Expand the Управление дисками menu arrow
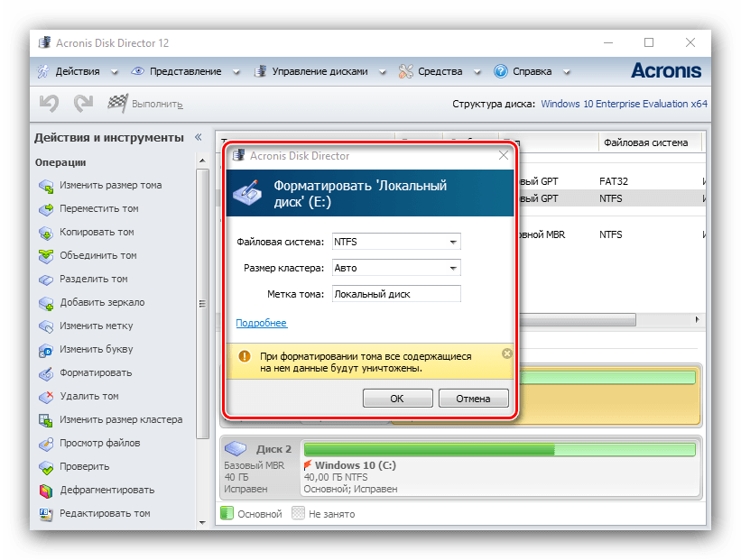This screenshot has width=741, height=560. click(x=383, y=72)
